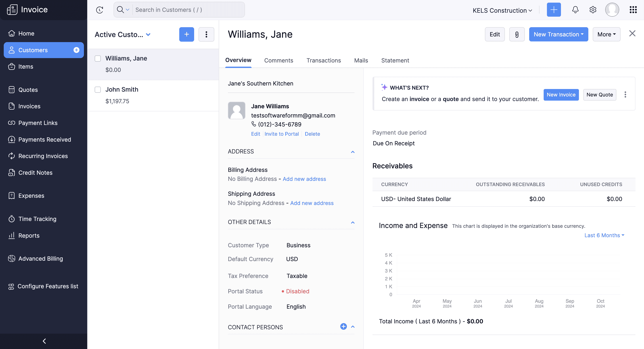Click Jane Williams contact avatar

coord(236,110)
